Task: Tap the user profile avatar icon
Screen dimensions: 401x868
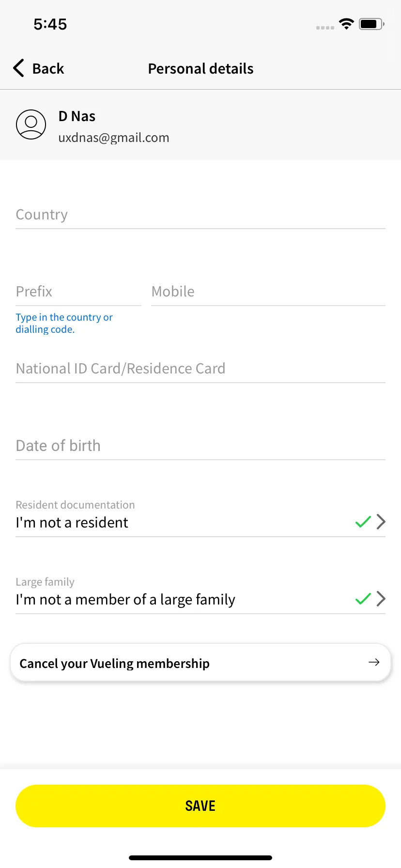Action: tap(31, 124)
